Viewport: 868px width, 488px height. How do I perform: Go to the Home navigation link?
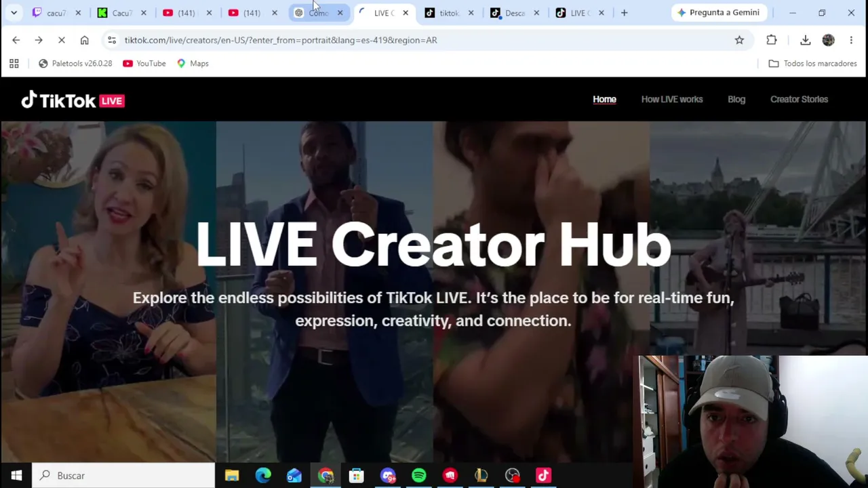(604, 99)
